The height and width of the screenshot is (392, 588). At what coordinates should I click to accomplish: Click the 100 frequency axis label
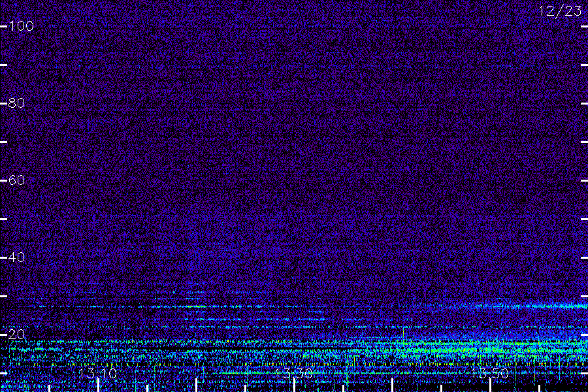coord(21,26)
